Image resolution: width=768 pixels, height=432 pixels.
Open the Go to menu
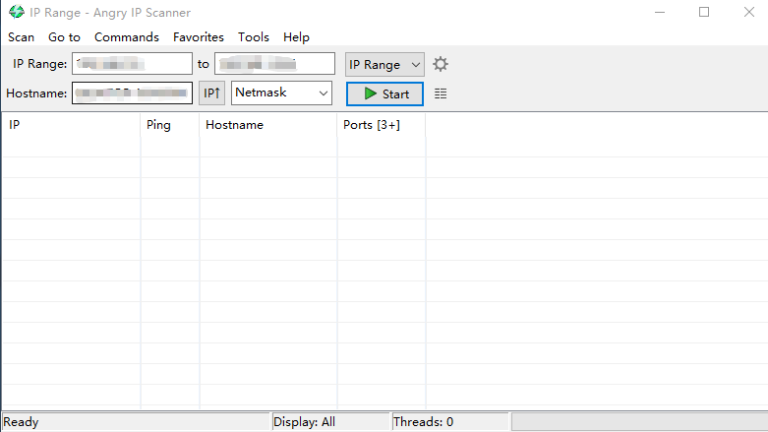[x=64, y=37]
